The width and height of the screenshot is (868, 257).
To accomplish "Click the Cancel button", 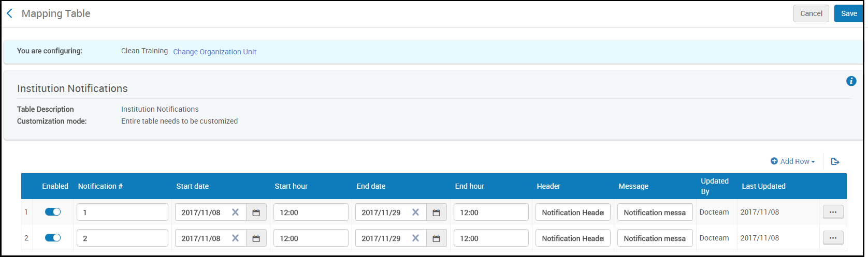I will pyautogui.click(x=811, y=14).
